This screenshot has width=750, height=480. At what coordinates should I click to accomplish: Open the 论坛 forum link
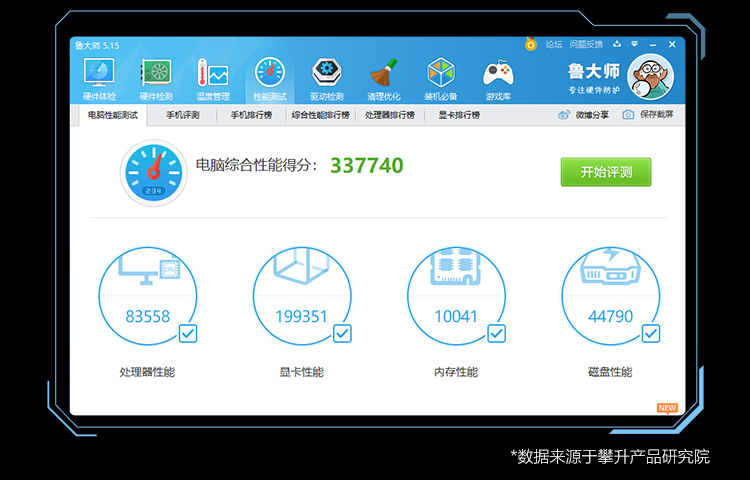click(x=553, y=44)
